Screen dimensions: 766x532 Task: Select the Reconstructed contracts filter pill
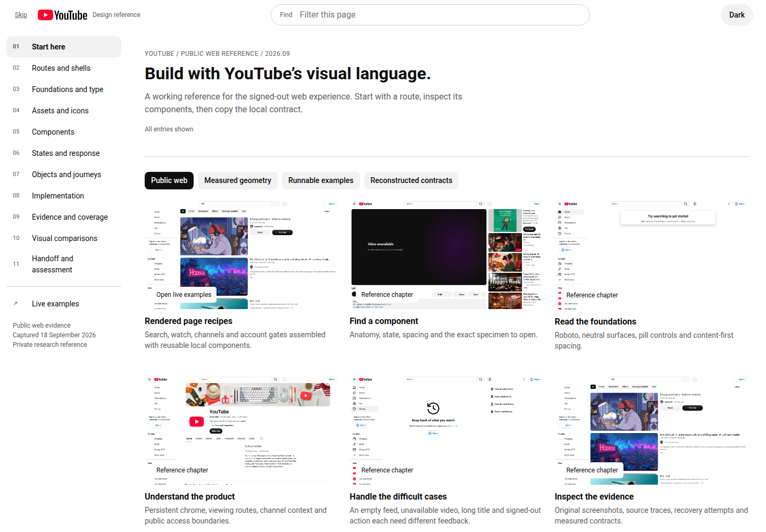(x=411, y=180)
